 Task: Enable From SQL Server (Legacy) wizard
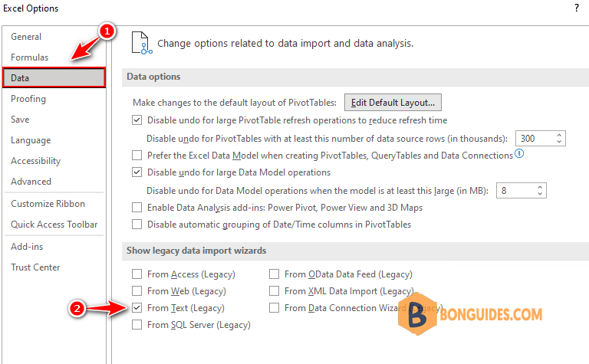(137, 325)
